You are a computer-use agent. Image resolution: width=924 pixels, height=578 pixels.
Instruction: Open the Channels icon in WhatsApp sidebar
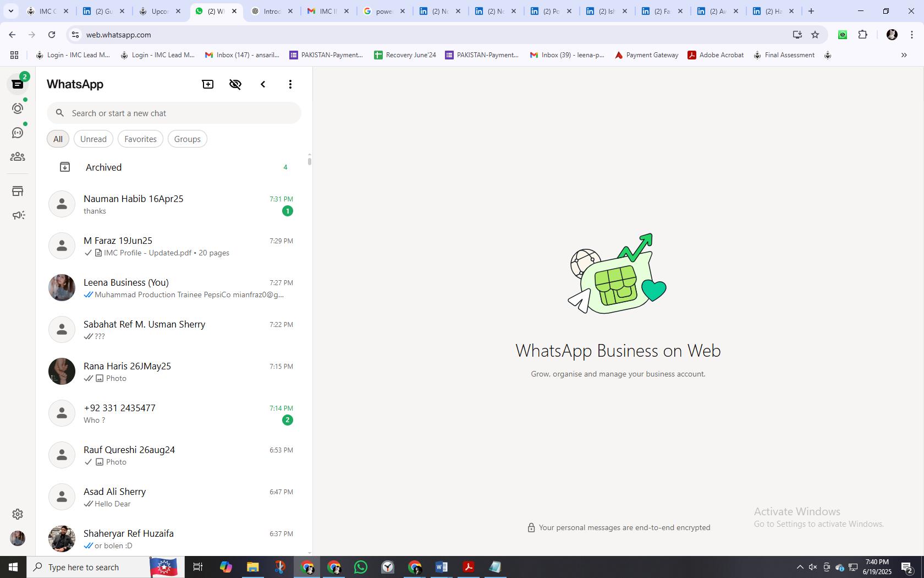18,133
